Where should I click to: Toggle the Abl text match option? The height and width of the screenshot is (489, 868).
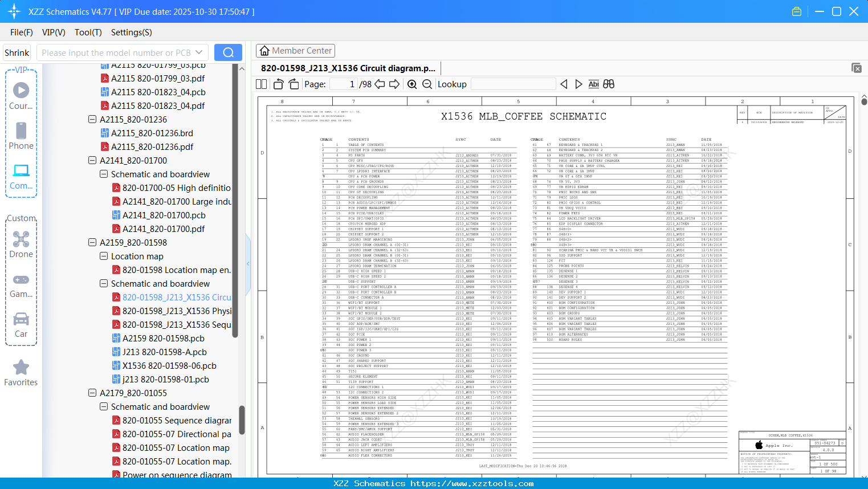tap(593, 84)
